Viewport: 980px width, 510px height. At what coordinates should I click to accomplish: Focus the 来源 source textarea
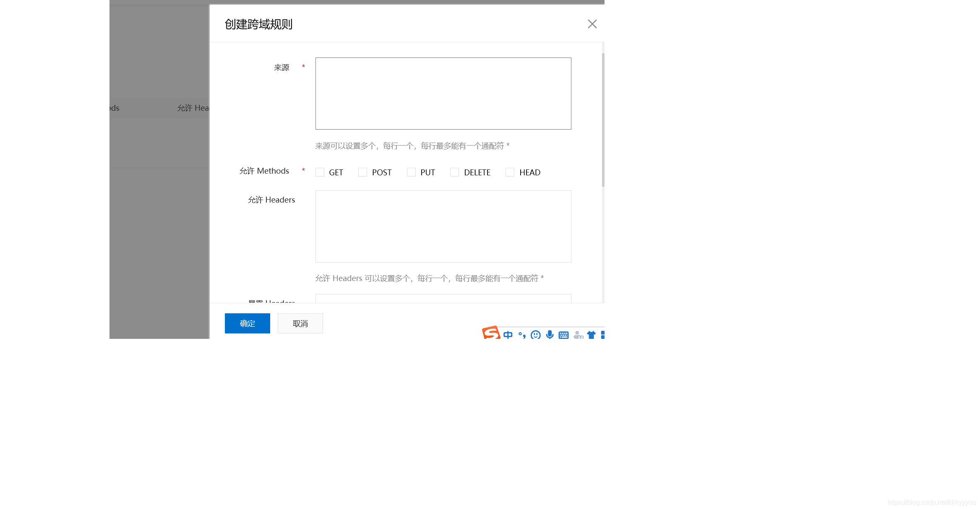coord(443,94)
